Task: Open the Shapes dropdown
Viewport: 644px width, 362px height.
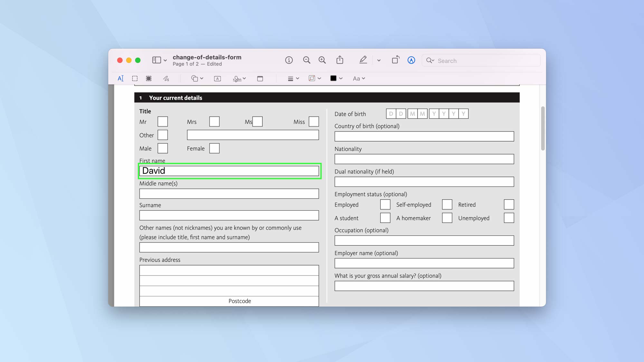Action: coord(197,78)
